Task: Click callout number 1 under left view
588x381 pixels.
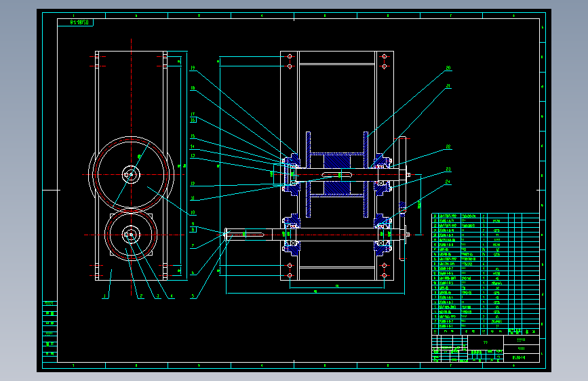Action: click(x=104, y=296)
